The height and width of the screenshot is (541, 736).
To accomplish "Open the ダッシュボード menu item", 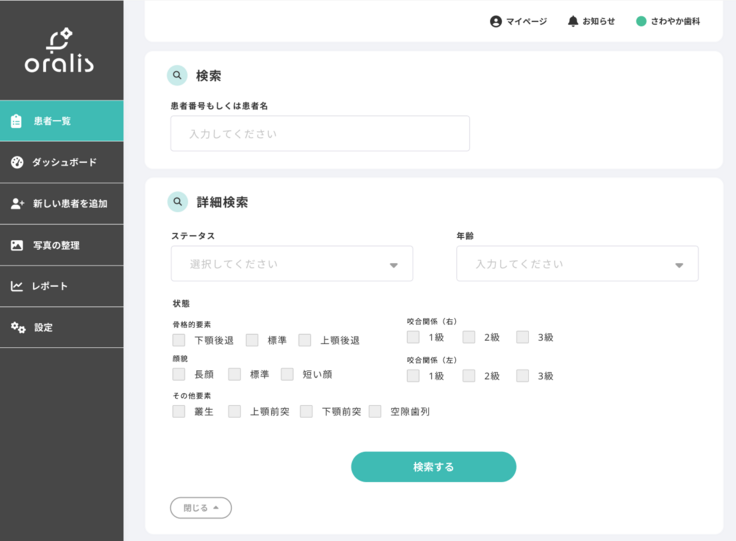I will [x=64, y=162].
